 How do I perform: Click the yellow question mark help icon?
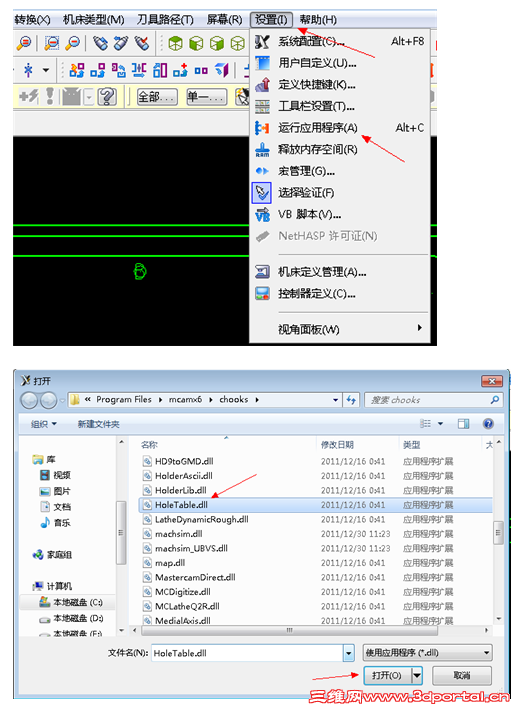coord(107,96)
